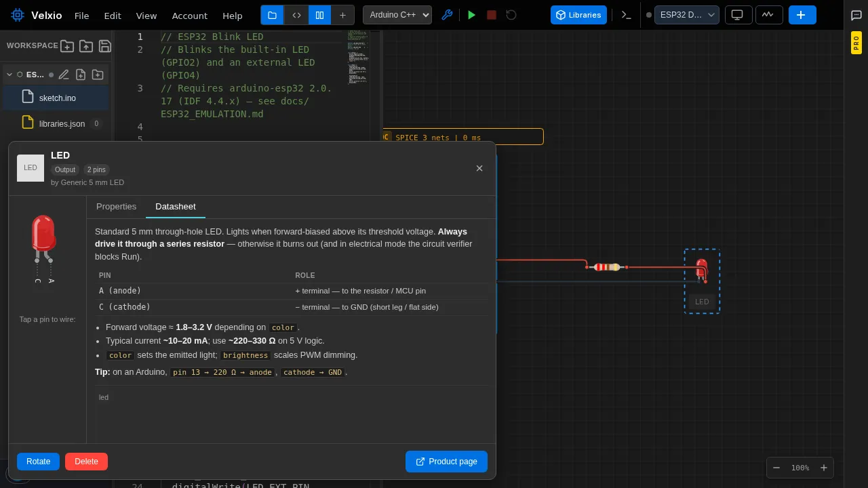868x488 pixels.
Task: Click the Rotate button
Action: tap(38, 462)
